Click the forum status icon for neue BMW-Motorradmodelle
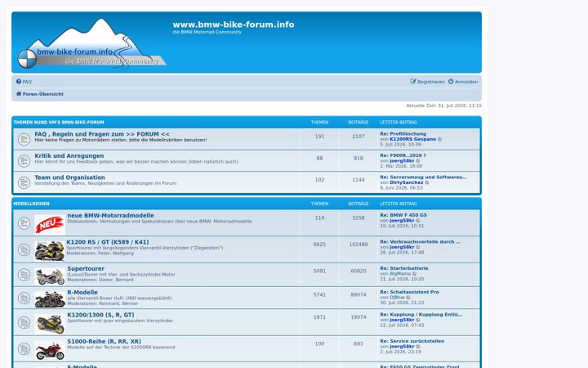 (x=24, y=223)
